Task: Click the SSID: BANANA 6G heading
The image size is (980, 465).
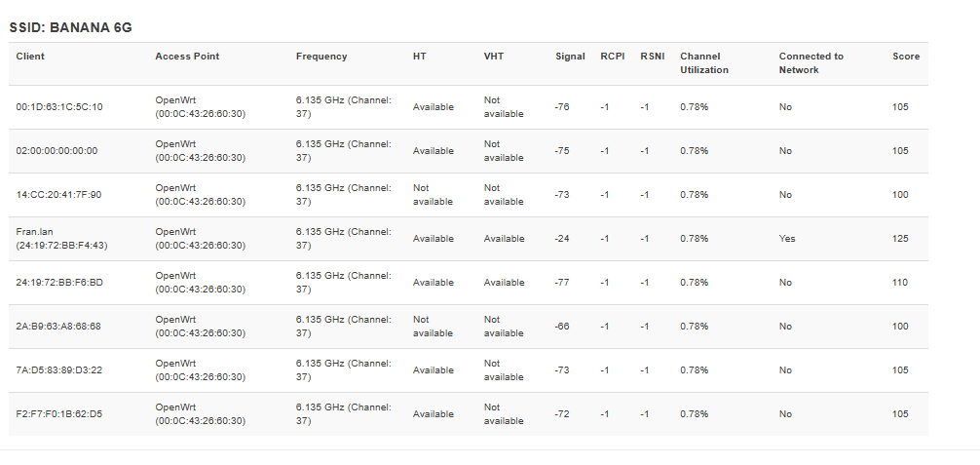Action: pyautogui.click(x=70, y=28)
